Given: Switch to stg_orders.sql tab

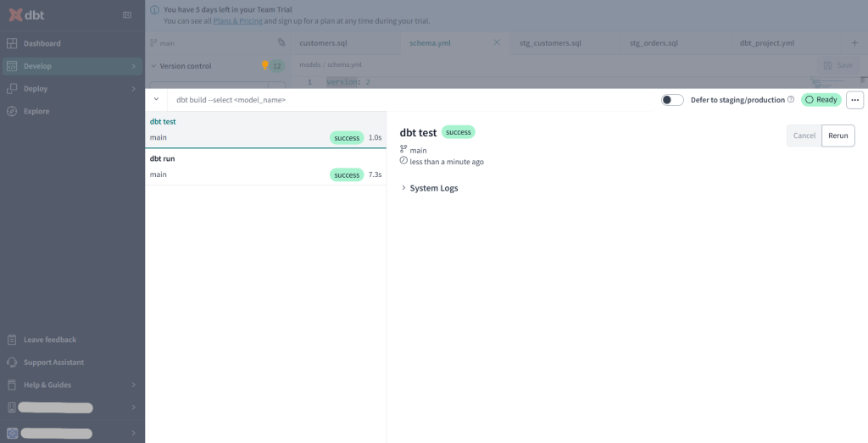Looking at the screenshot, I should click(654, 42).
